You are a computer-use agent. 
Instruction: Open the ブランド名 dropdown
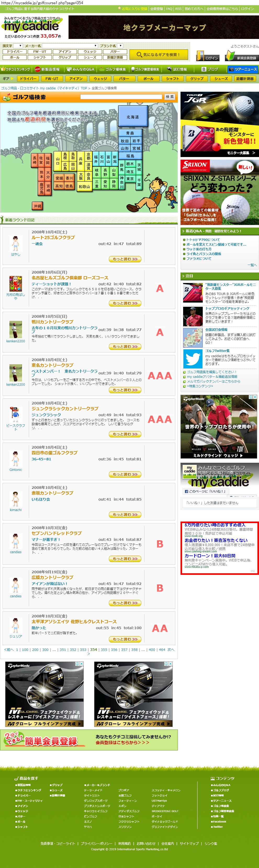click(120, 45)
